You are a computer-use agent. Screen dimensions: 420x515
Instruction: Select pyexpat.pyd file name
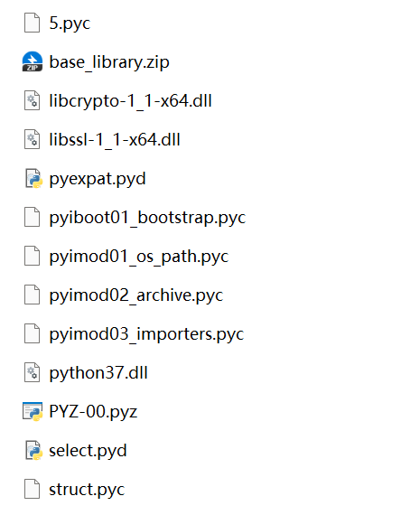(98, 179)
